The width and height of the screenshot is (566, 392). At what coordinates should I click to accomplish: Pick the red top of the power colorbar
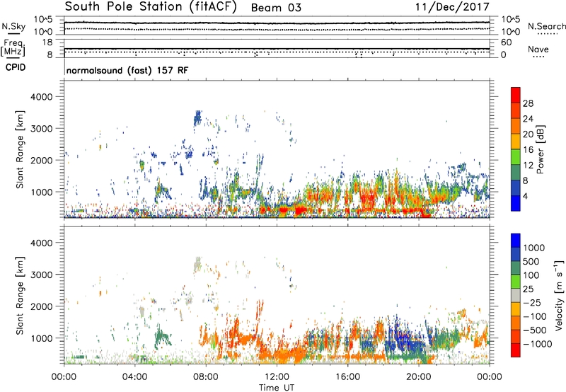coord(516,94)
